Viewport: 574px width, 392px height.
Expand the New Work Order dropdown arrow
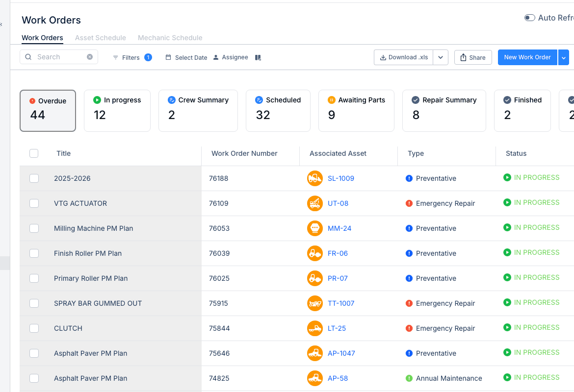point(563,57)
